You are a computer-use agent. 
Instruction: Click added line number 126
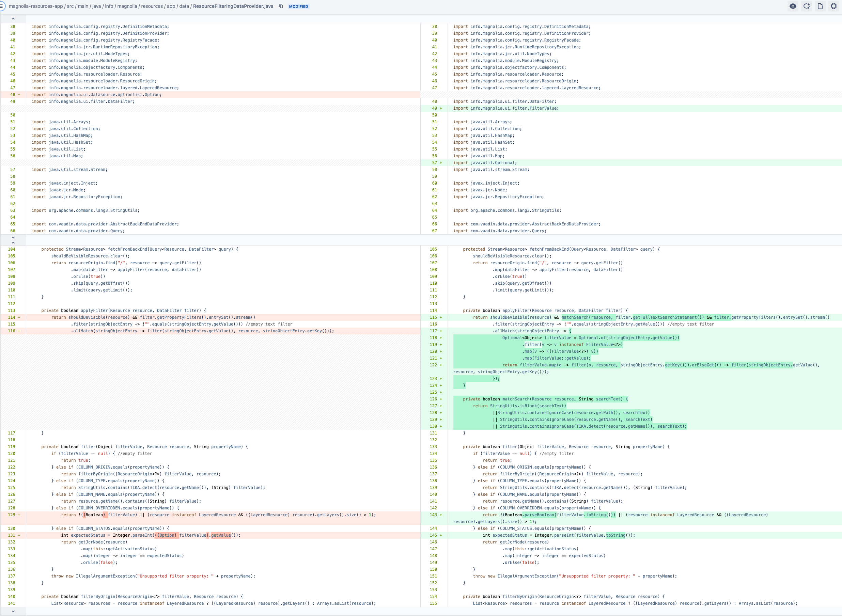tap(433, 399)
